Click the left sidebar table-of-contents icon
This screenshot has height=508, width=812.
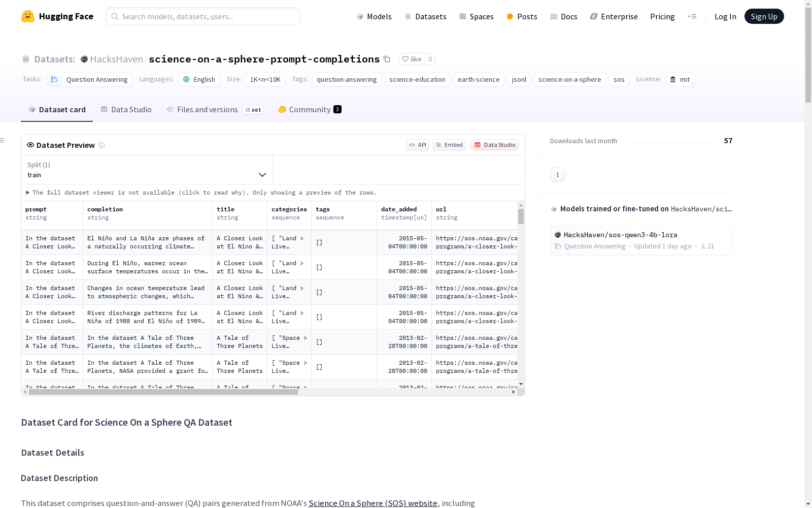(2, 140)
